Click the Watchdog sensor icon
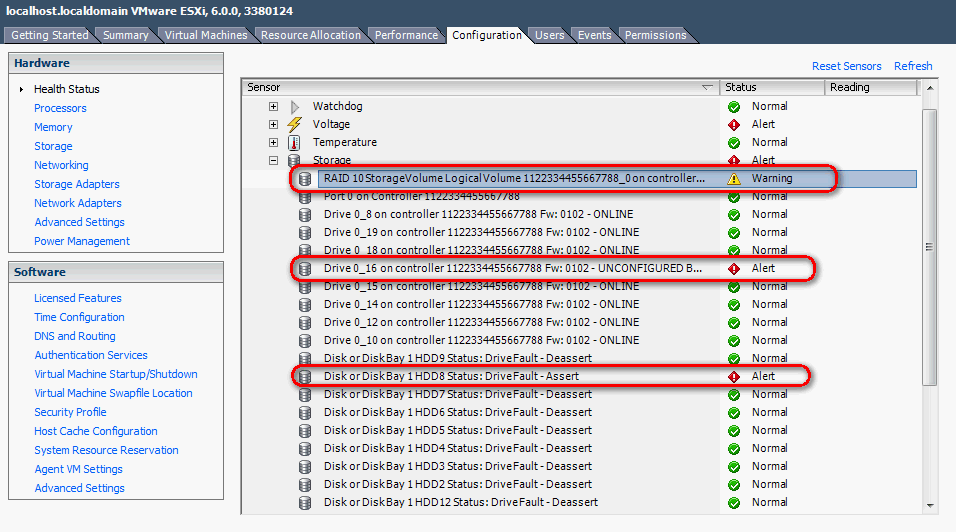 click(x=295, y=107)
